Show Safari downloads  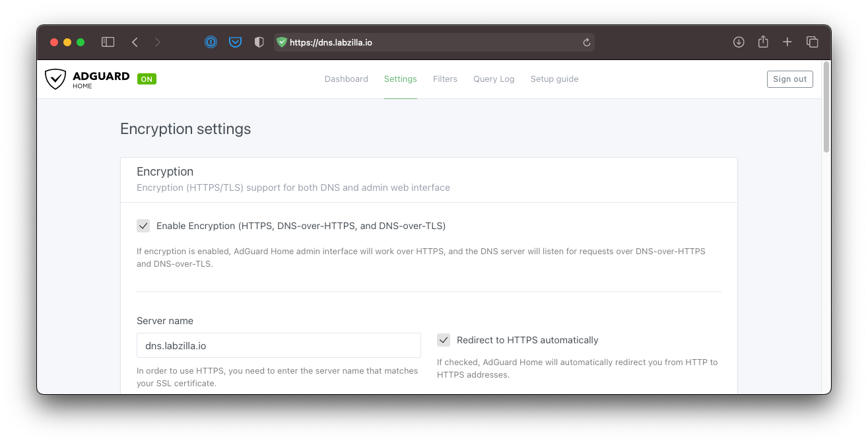(x=739, y=42)
